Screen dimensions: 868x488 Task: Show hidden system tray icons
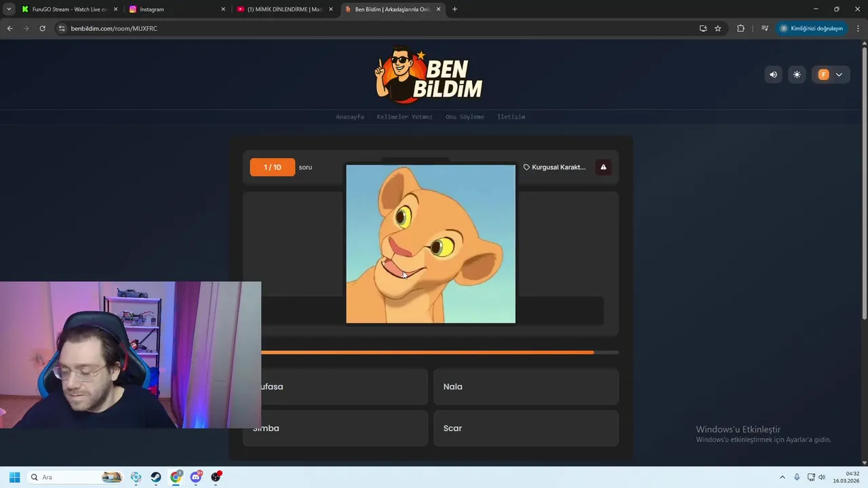[782, 477]
